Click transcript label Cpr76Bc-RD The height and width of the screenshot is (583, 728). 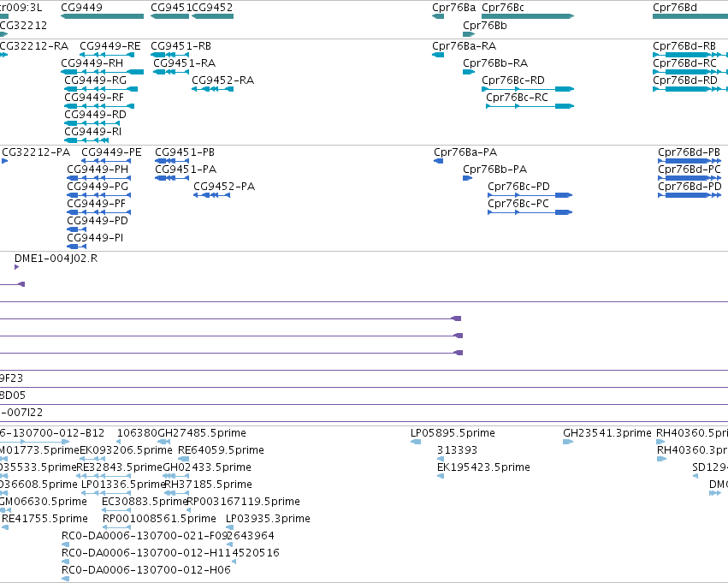[513, 80]
